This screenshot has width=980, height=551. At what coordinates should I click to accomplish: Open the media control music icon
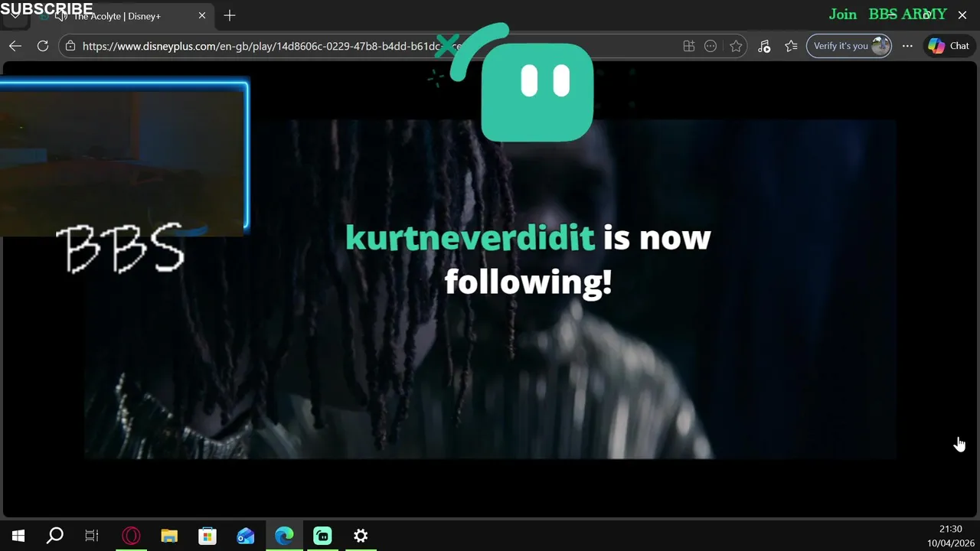pyautogui.click(x=764, y=46)
